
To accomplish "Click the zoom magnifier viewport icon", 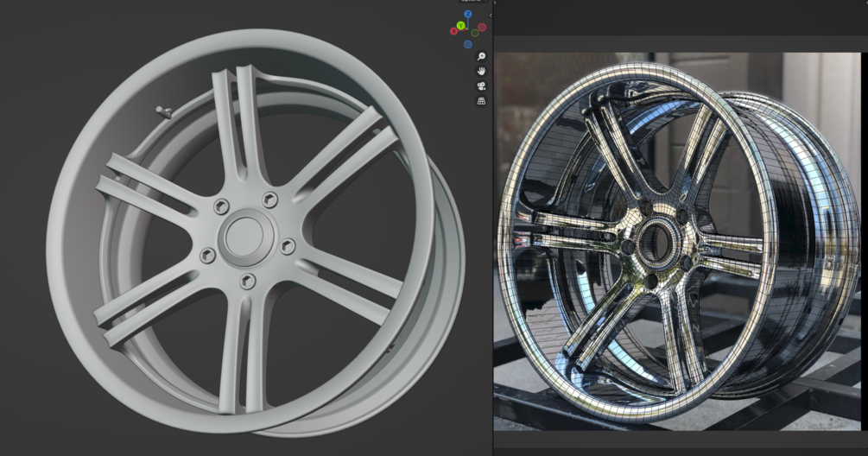I will tap(481, 56).
